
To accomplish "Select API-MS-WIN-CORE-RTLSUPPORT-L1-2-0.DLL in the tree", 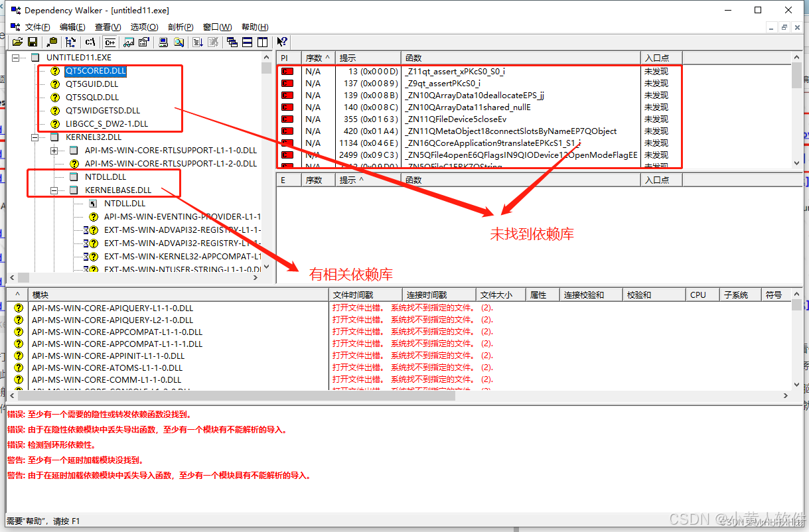I will coord(171,164).
